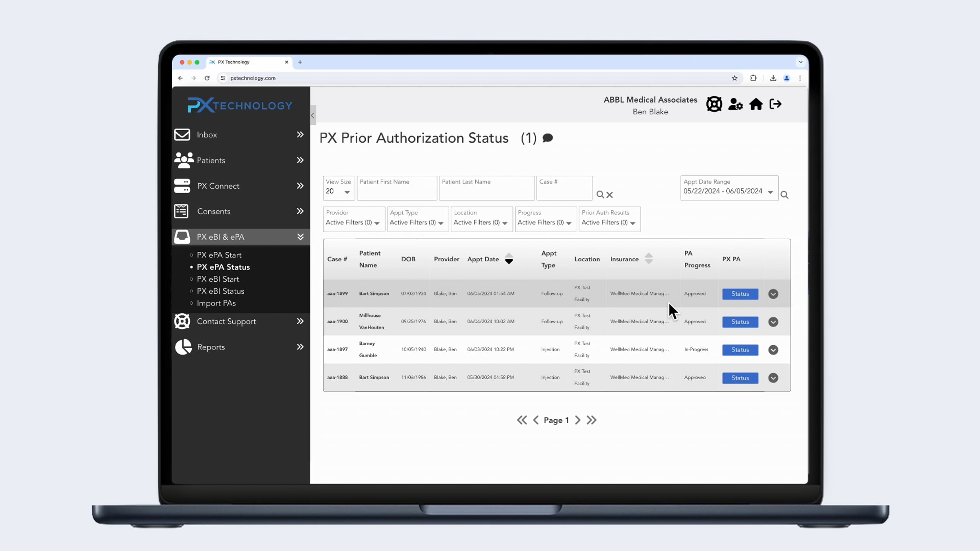This screenshot has height=551, width=980.
Task: Click the name search magnifier icon
Action: click(x=600, y=195)
